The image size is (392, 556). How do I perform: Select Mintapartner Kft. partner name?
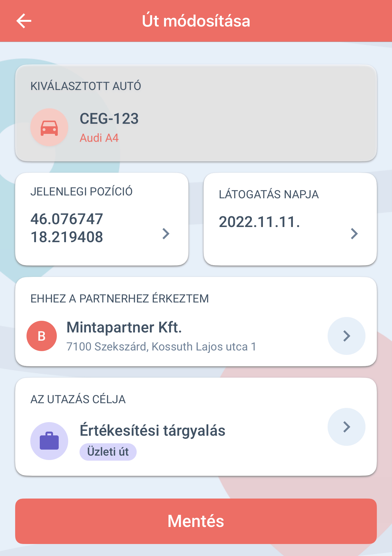[124, 327]
